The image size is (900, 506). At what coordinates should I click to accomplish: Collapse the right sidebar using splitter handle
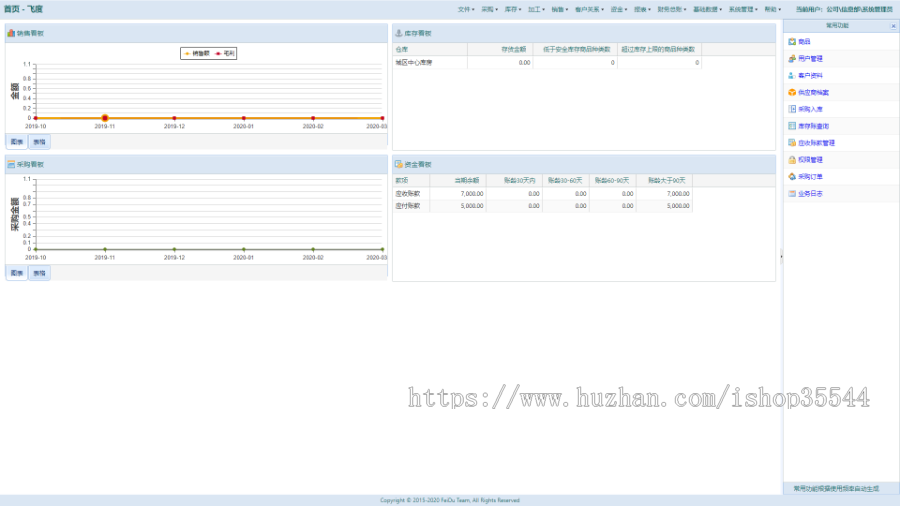781,256
